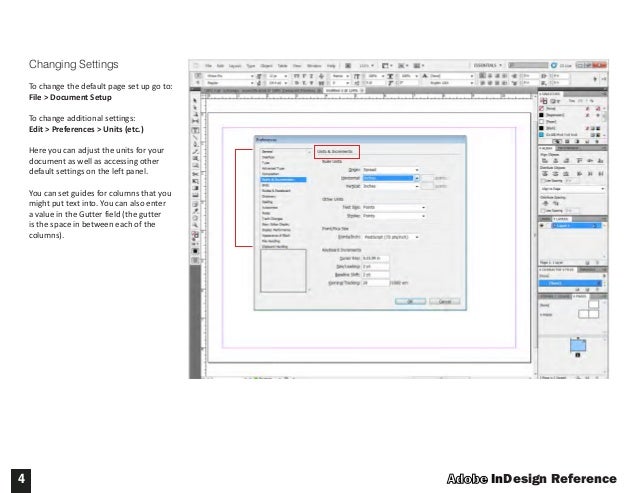The image size is (638, 493).
Task: Select the Direct Selection tool
Action: (195, 107)
